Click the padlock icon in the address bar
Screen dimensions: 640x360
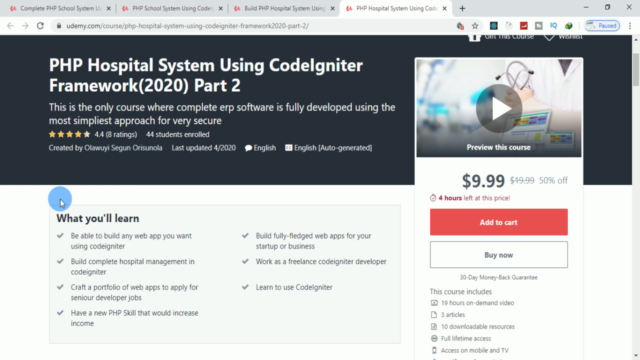tap(59, 26)
